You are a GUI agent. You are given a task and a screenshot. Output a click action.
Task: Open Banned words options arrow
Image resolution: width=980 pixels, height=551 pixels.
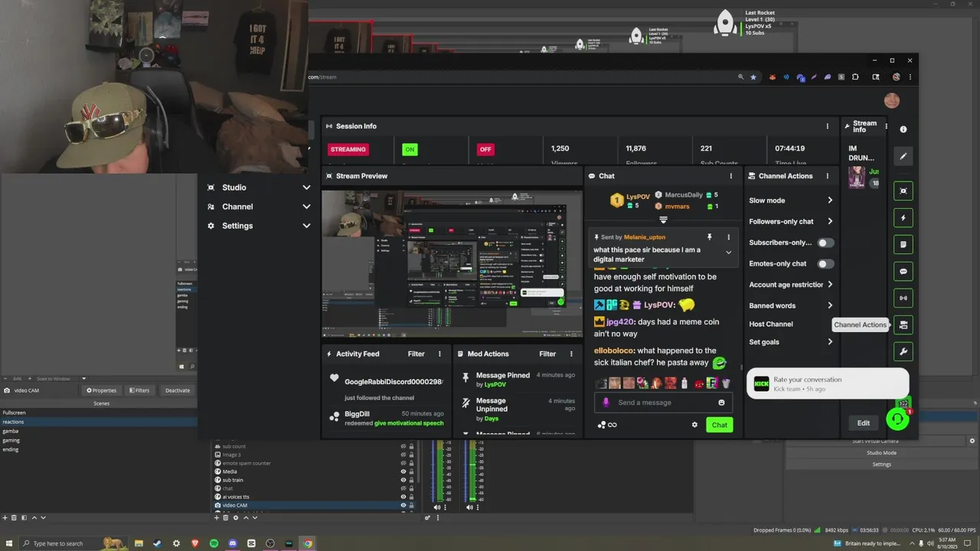point(830,305)
